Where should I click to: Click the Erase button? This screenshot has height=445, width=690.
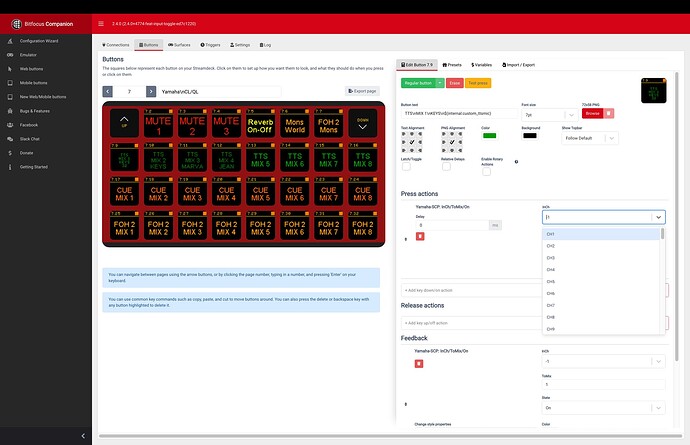coord(455,83)
